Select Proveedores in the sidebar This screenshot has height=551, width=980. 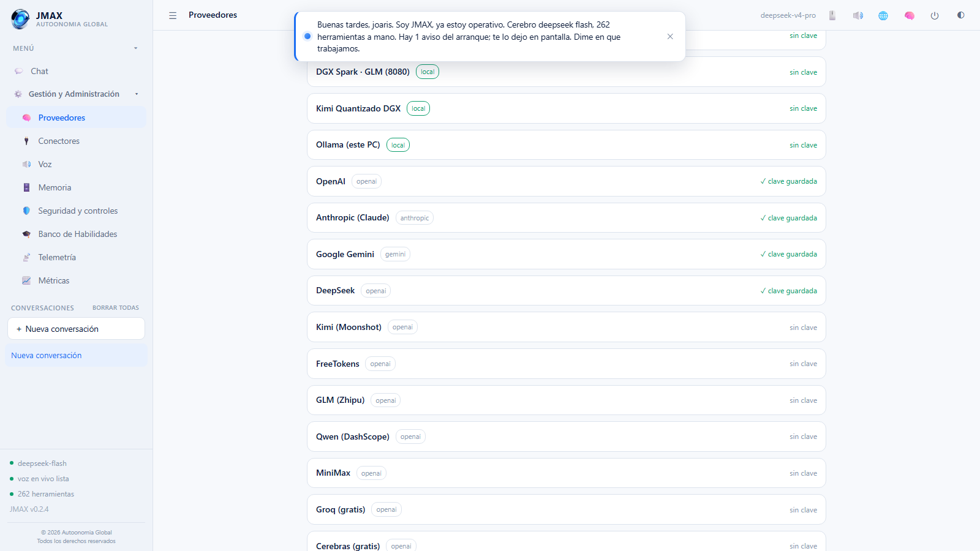(77, 118)
